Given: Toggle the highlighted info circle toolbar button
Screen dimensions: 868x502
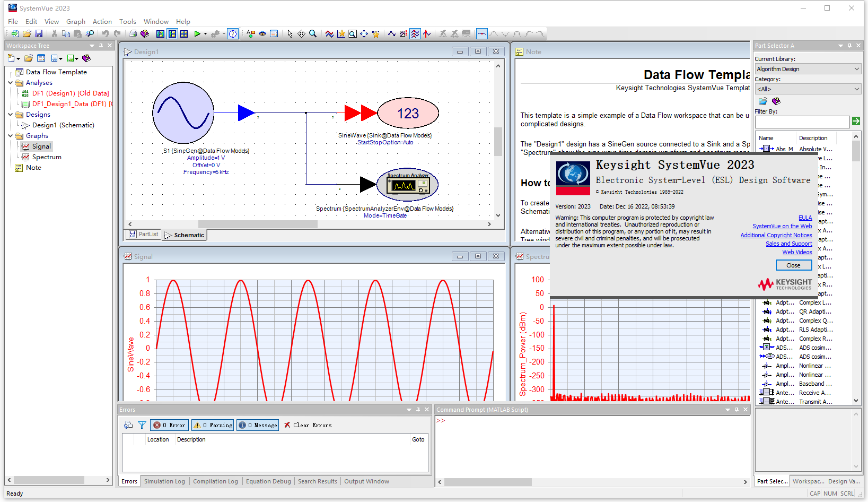Looking at the screenshot, I should pos(233,34).
